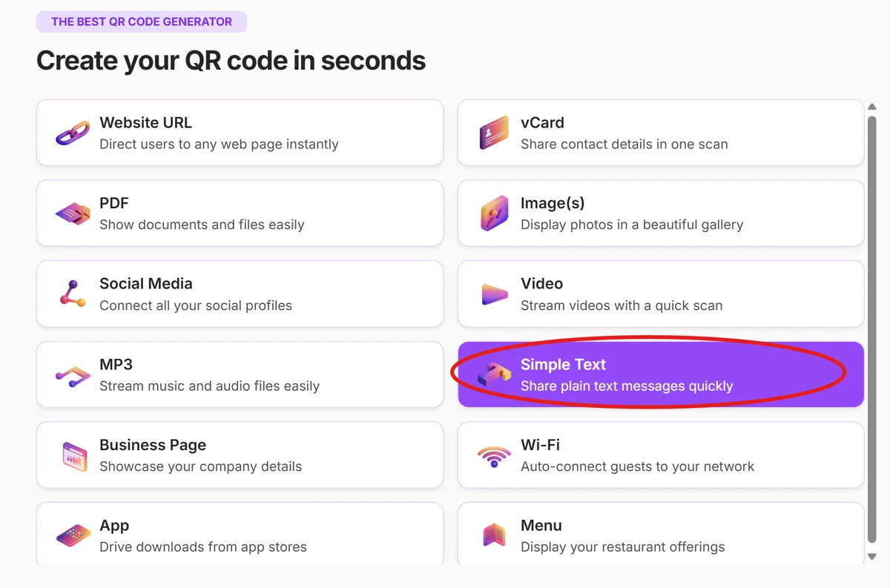The height and width of the screenshot is (588, 890).
Task: Click the Business Page storefront icon
Action: coord(73,455)
